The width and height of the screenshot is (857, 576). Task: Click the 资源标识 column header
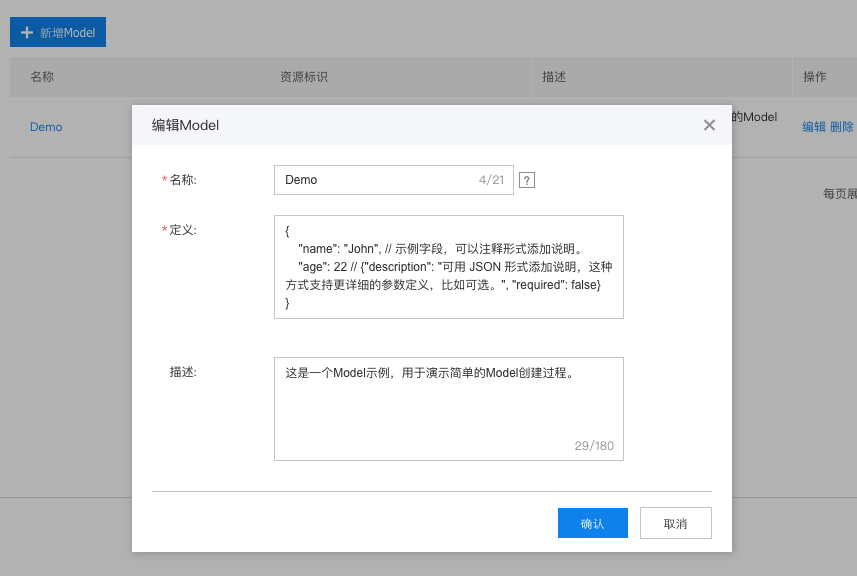[x=304, y=77]
